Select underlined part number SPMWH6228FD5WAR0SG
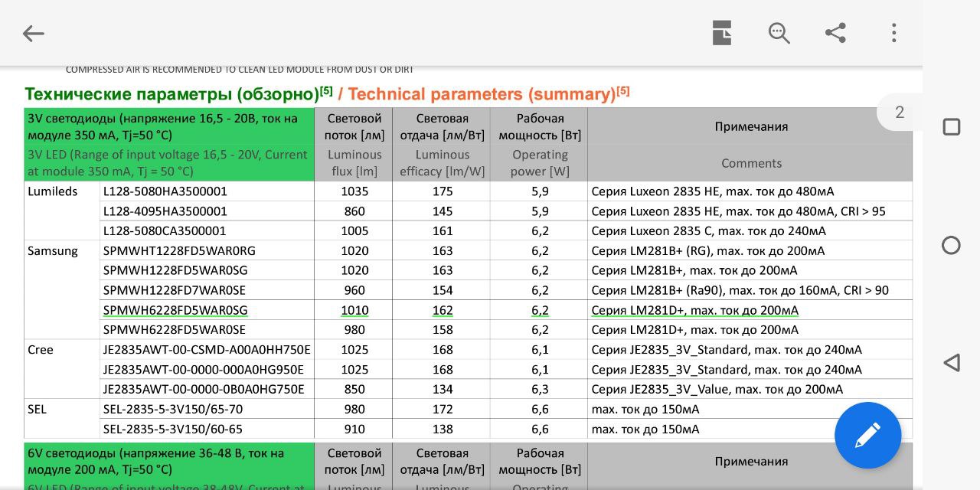The image size is (980, 490). (175, 310)
